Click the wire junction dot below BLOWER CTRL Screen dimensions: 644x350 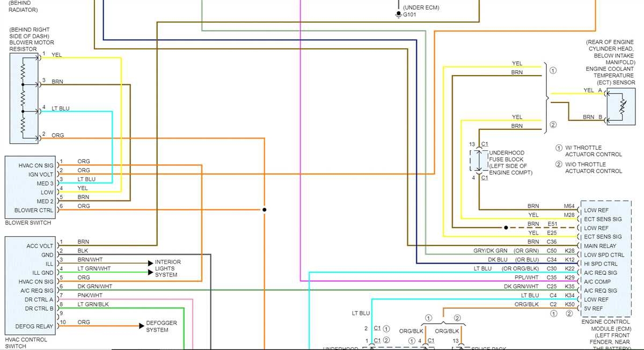(x=265, y=209)
